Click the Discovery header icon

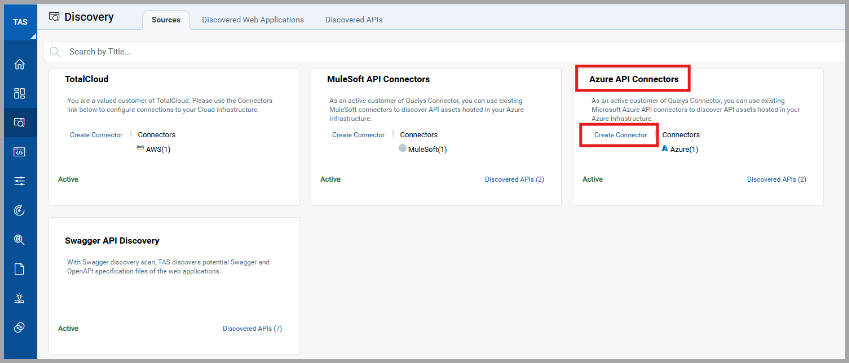pyautogui.click(x=54, y=17)
